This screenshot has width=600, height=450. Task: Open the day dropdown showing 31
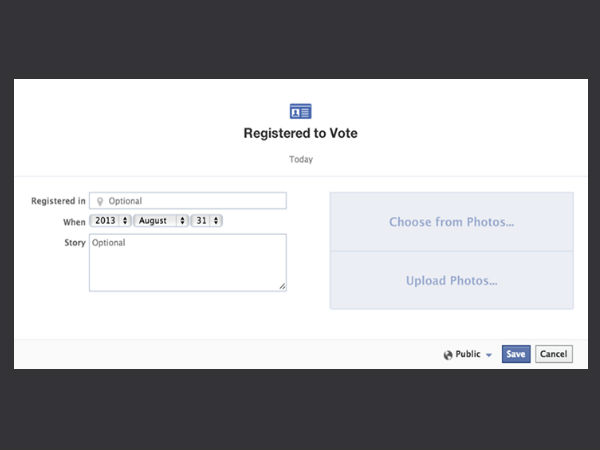(x=207, y=220)
